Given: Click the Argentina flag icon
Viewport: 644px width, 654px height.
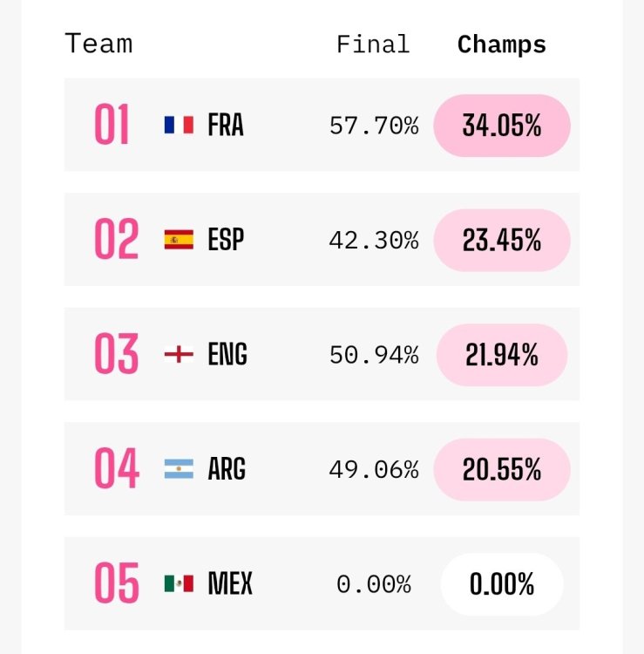Looking at the screenshot, I should (x=179, y=469).
